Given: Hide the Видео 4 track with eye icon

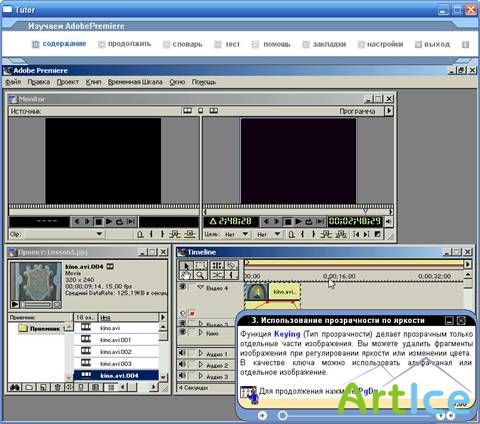Looking at the screenshot, I should tap(183, 287).
